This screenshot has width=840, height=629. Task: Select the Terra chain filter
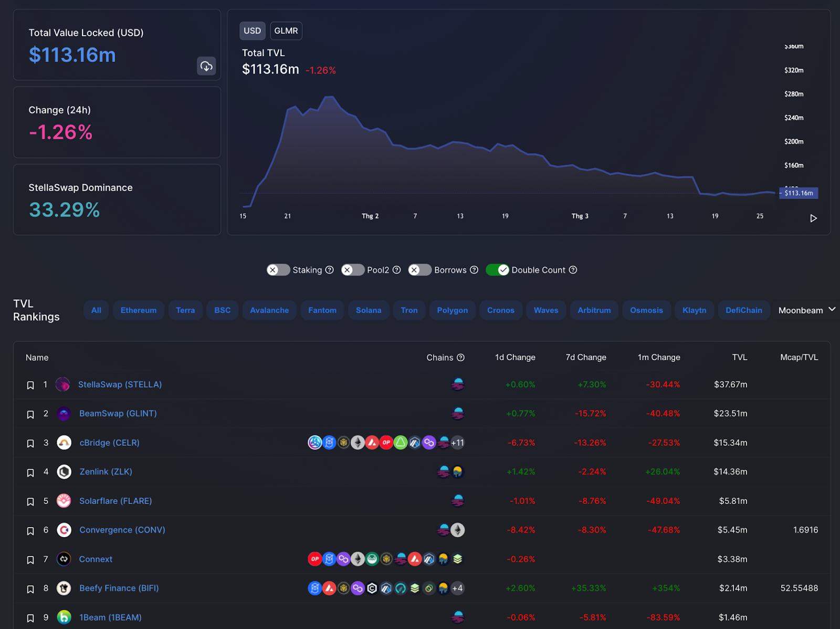point(185,310)
